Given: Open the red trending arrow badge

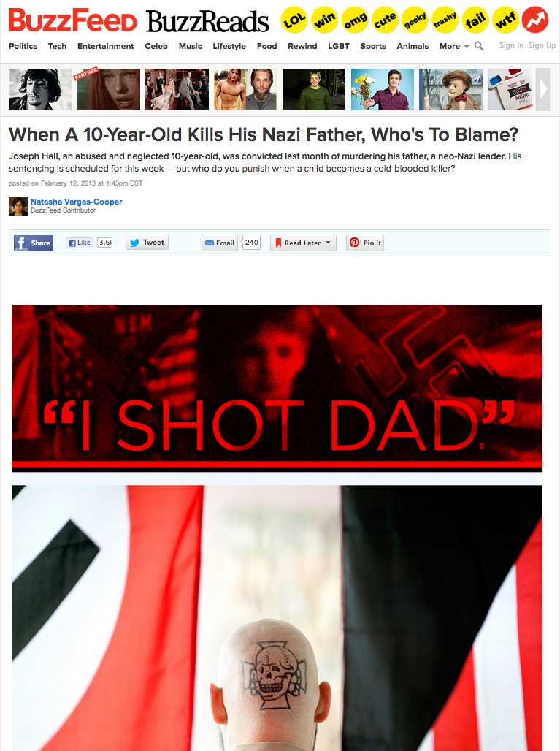Looking at the screenshot, I should pyautogui.click(x=535, y=20).
